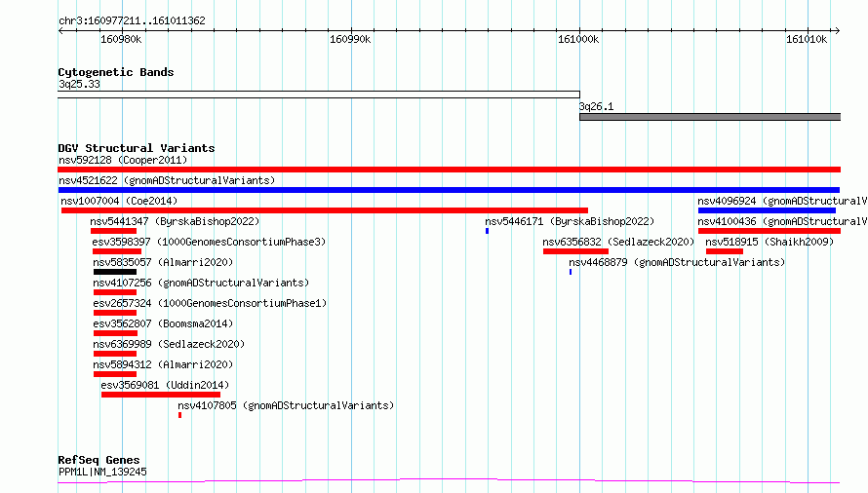Image resolution: width=868 pixels, height=493 pixels.
Task: Open variant nsv5446171 (ByrskaBishop2022)
Action: pyautogui.click(x=570, y=221)
